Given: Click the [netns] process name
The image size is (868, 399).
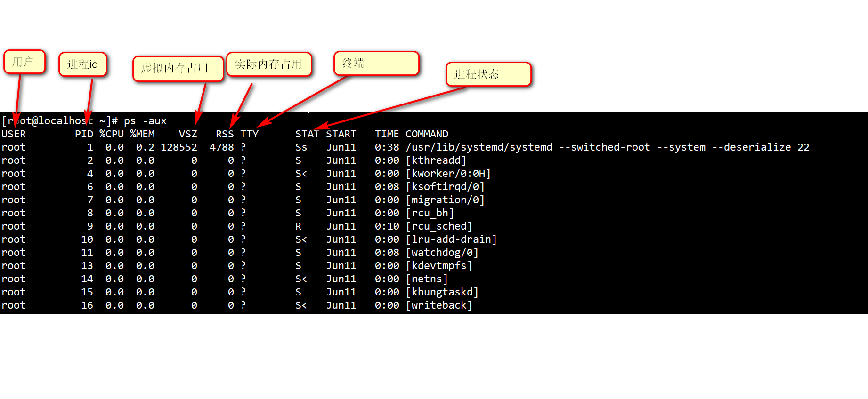Looking at the screenshot, I should tap(427, 279).
